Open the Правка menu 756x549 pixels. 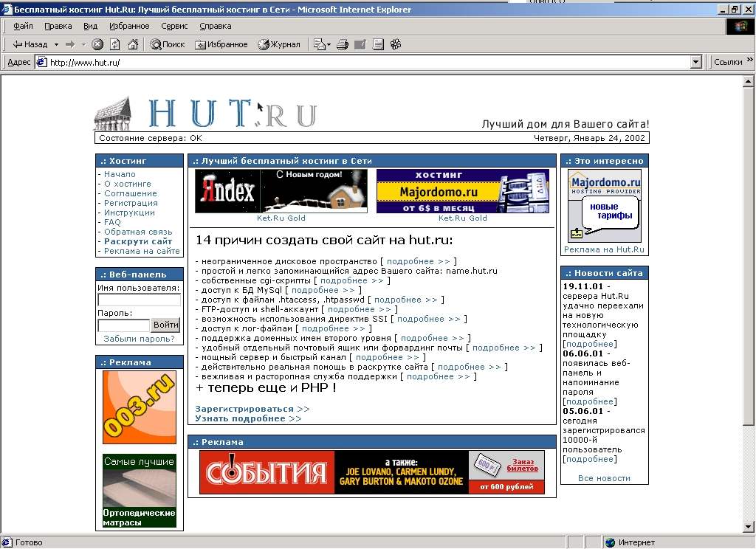coord(58,26)
